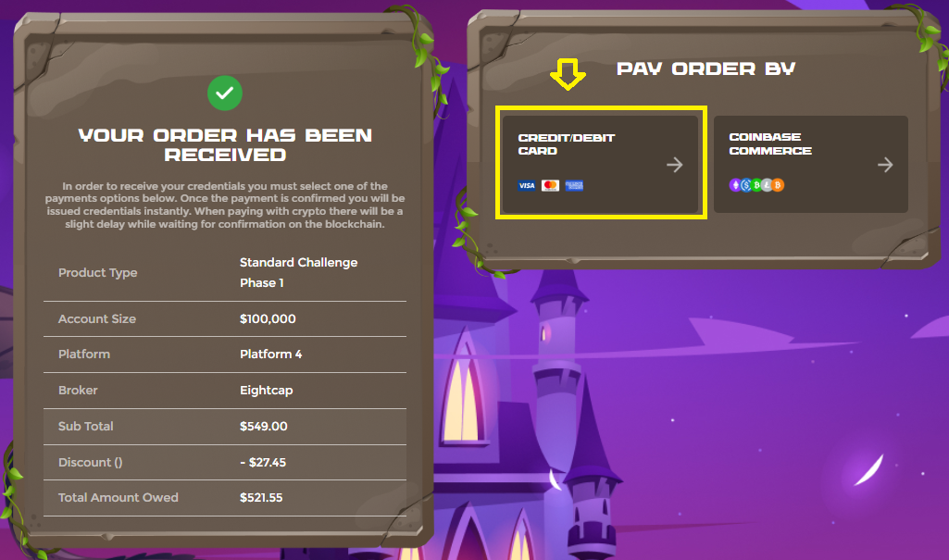Click the Ethereum coin icon
Screen dimensions: 949x560
735,185
